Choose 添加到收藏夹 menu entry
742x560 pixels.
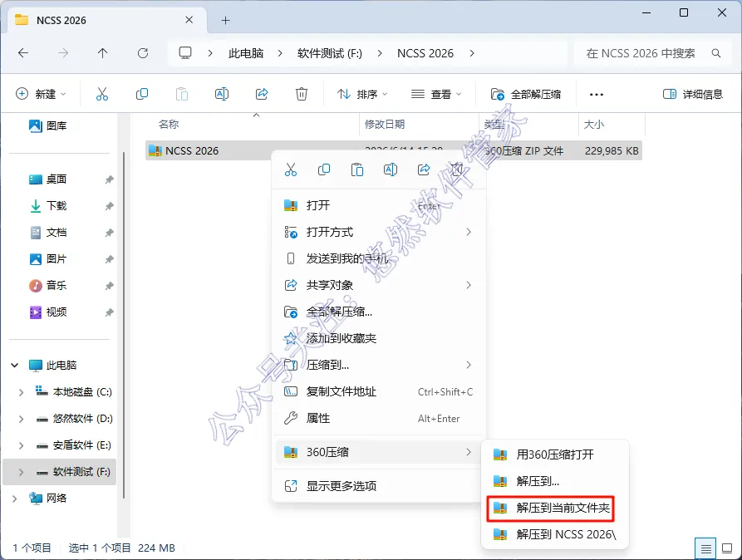coord(379,338)
